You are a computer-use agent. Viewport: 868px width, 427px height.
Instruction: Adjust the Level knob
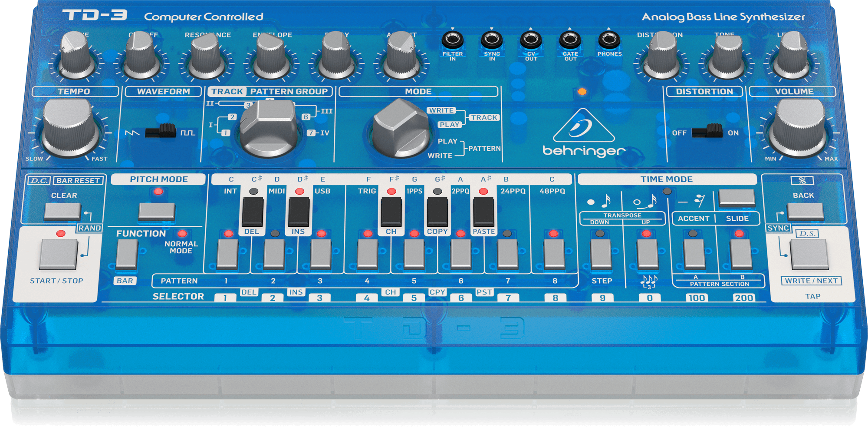click(x=792, y=55)
